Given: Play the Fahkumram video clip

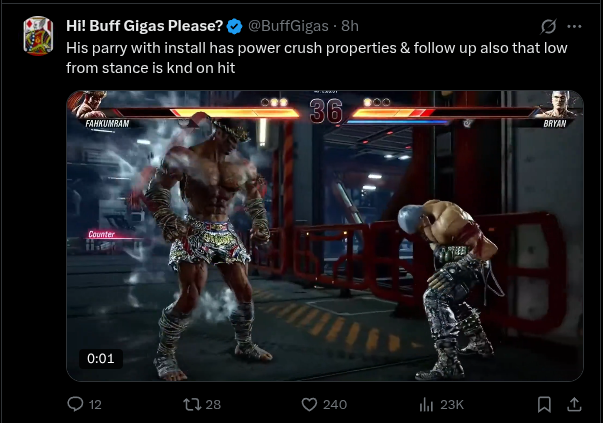Looking at the screenshot, I should 325,236.
